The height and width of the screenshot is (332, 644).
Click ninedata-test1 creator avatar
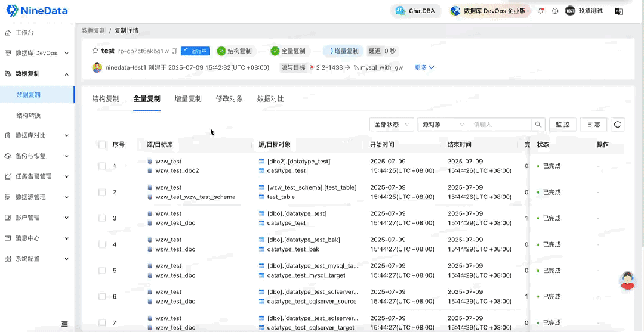coord(97,67)
